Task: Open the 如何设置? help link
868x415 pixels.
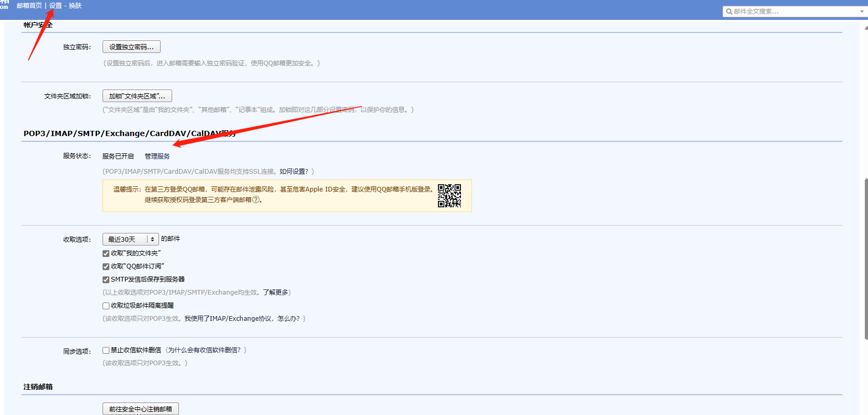Action: [x=294, y=172]
